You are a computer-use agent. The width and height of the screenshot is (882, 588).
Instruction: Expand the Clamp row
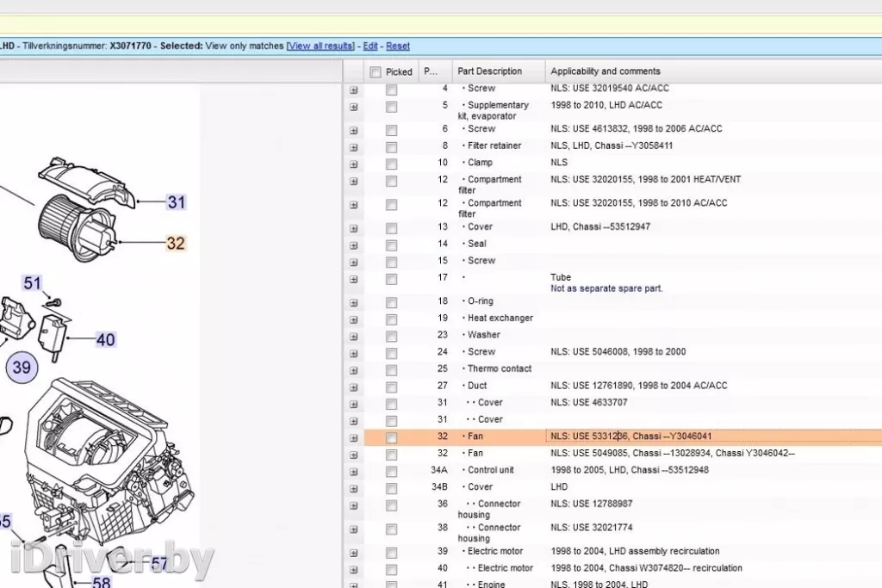click(x=353, y=164)
